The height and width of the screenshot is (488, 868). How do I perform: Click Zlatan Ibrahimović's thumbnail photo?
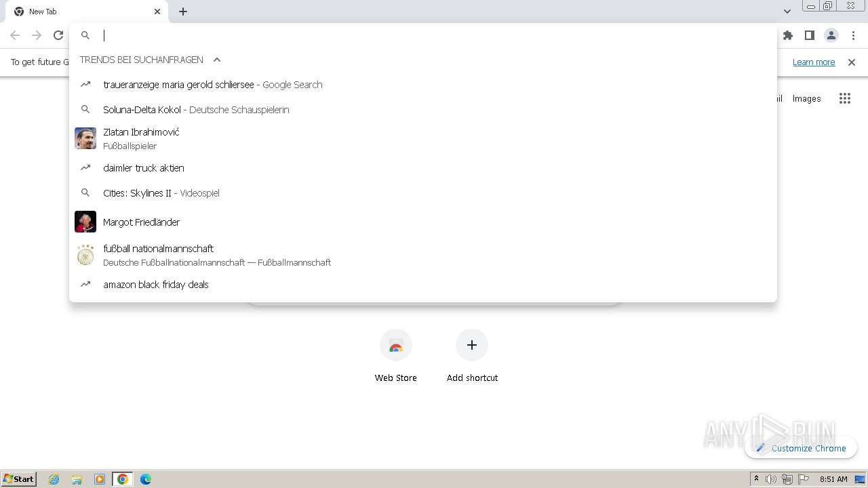click(85, 138)
